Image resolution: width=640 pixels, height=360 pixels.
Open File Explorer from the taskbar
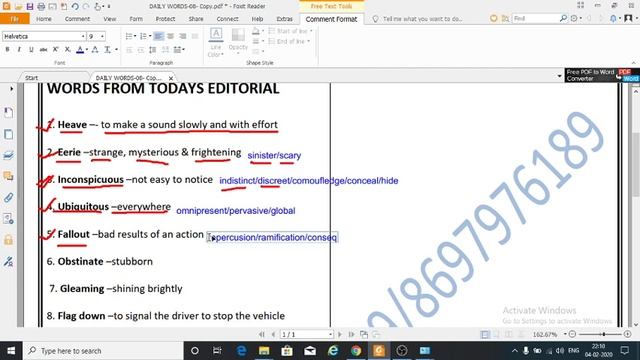(264, 351)
